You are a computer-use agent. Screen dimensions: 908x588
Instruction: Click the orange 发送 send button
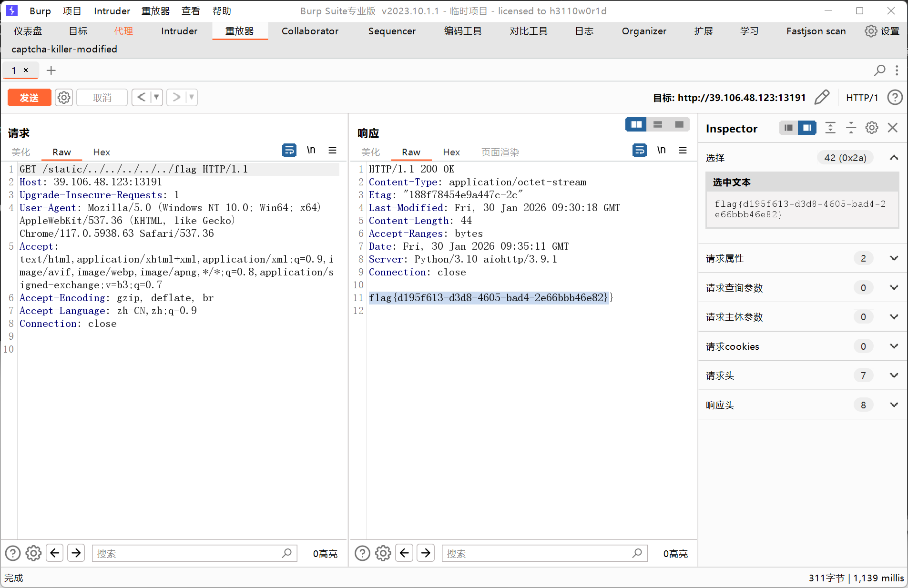(29, 98)
